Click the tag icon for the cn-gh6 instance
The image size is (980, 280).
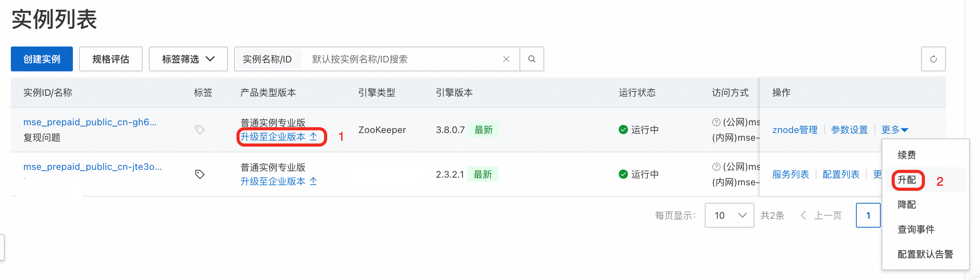point(200,130)
